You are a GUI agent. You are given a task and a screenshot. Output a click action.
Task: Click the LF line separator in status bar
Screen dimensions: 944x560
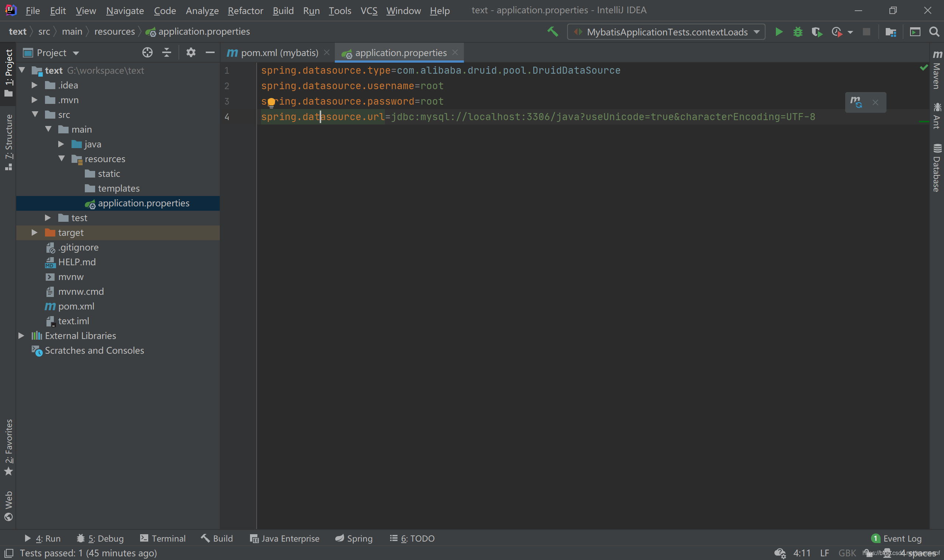pos(825,553)
